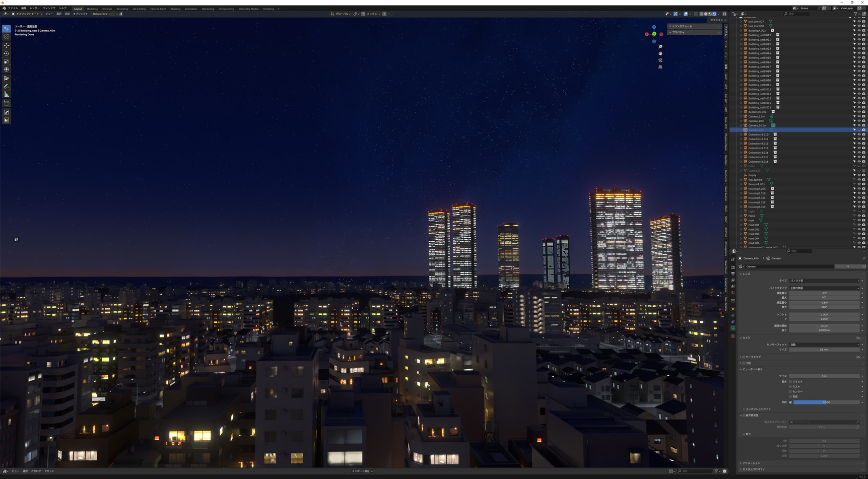Switch to the Modeling workspace tab
Image resolution: width=868 pixels, height=479 pixels.
click(x=92, y=9)
